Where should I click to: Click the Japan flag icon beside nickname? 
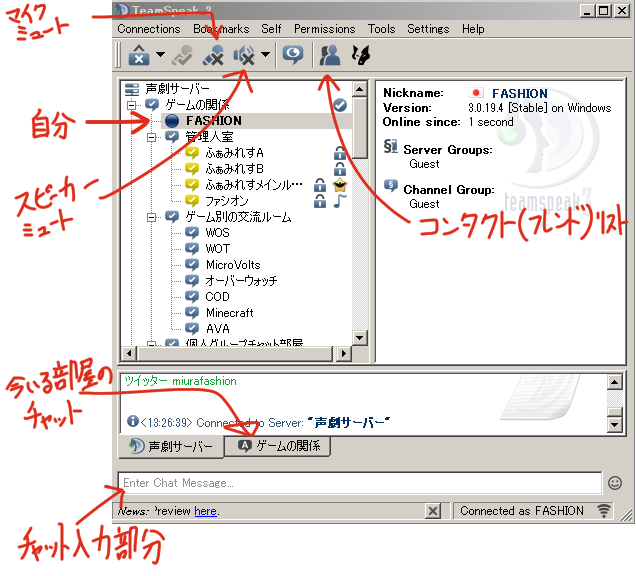pyautogui.click(x=476, y=93)
